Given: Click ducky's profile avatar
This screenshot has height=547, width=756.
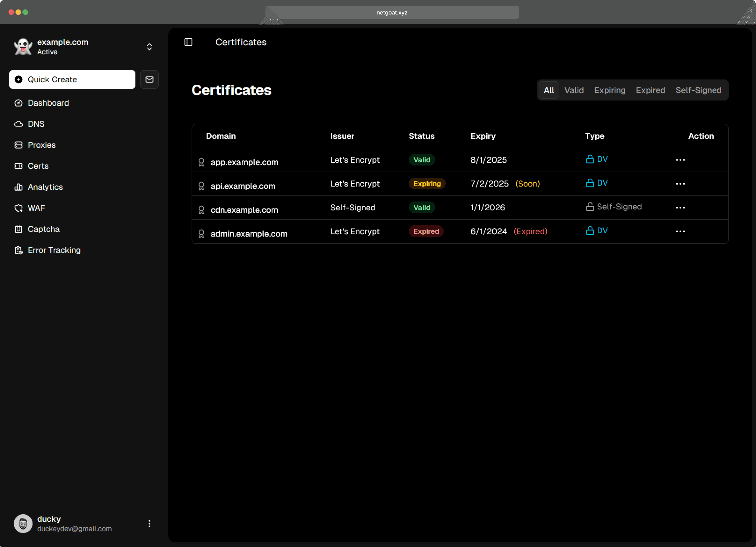Looking at the screenshot, I should pos(23,523).
